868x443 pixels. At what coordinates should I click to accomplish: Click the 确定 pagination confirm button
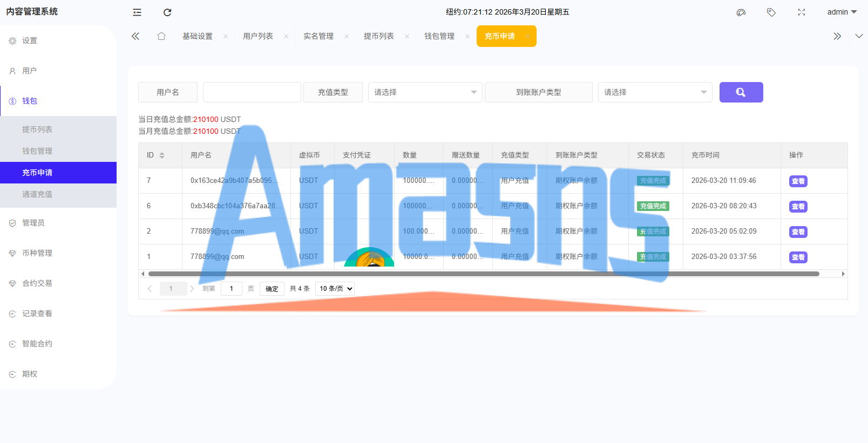[272, 289]
